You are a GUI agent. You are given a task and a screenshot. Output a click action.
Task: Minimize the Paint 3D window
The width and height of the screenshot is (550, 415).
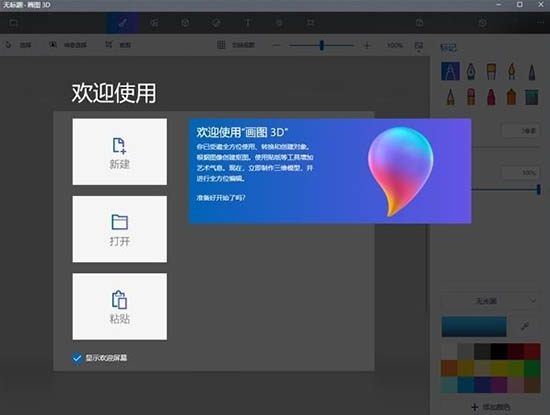click(x=499, y=5)
